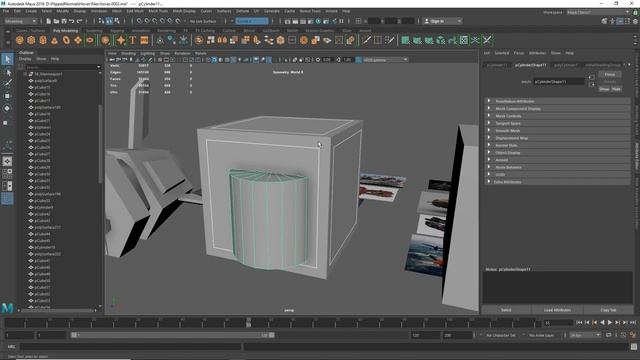
Task: Toggle Select by object type mode icon
Action: click(109, 21)
